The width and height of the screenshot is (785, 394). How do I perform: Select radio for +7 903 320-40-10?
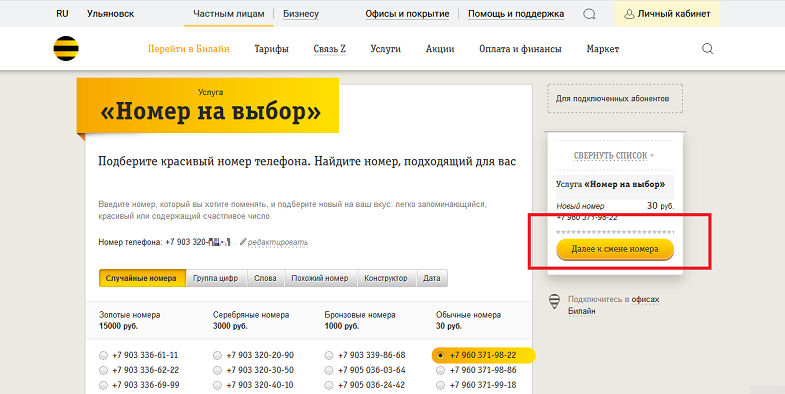click(x=217, y=385)
